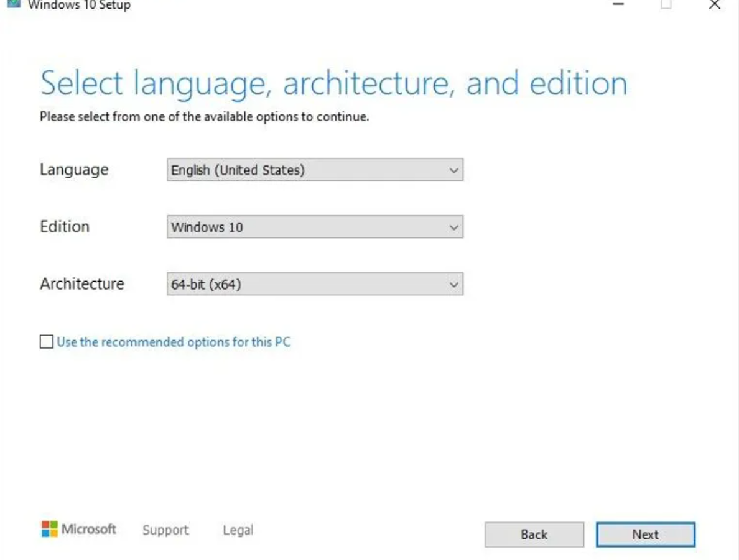
Task: Click the chevron arrow on Edition dropdown
Action: [453, 227]
